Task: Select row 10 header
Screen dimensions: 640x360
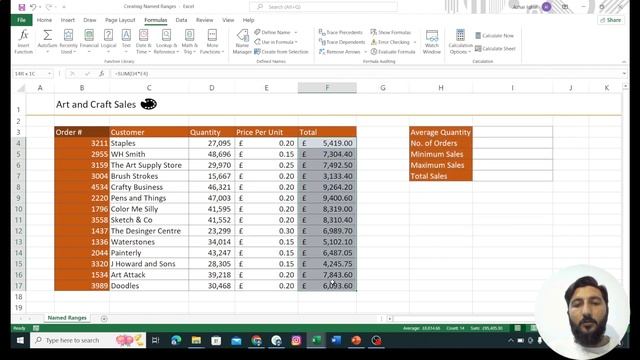Action: (x=19, y=209)
